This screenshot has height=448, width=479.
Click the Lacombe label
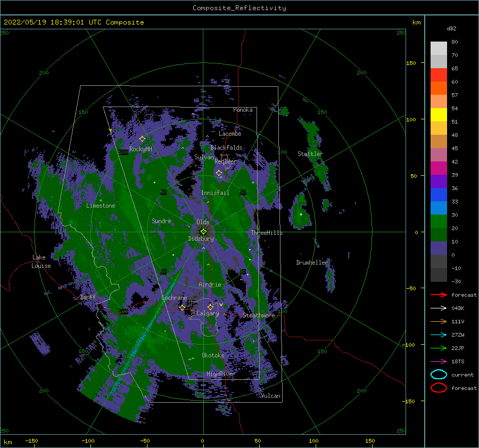click(x=230, y=134)
